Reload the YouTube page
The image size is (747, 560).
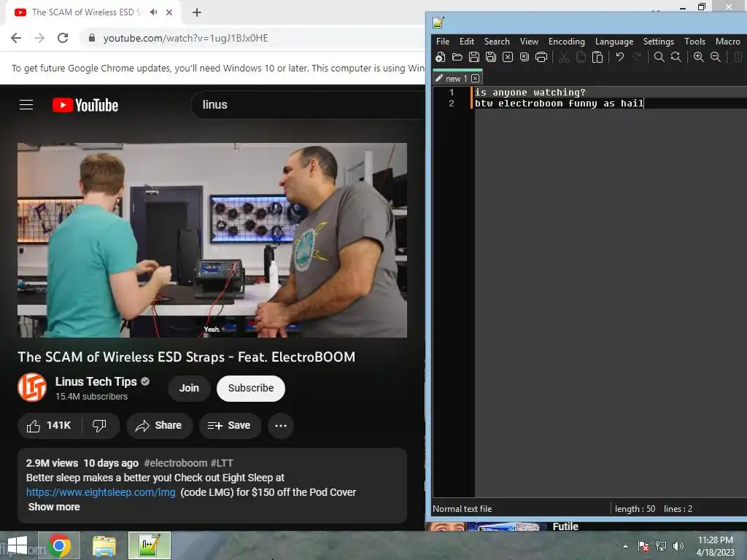point(63,38)
